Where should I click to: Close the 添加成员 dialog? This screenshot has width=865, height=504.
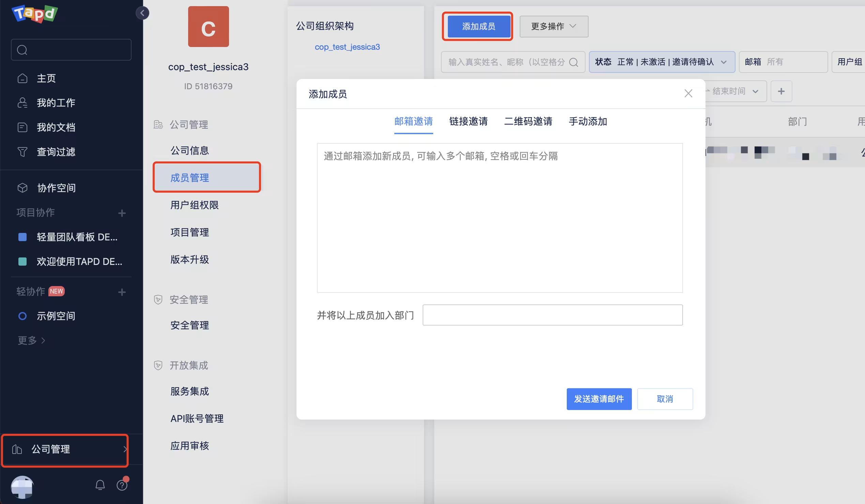(x=688, y=94)
